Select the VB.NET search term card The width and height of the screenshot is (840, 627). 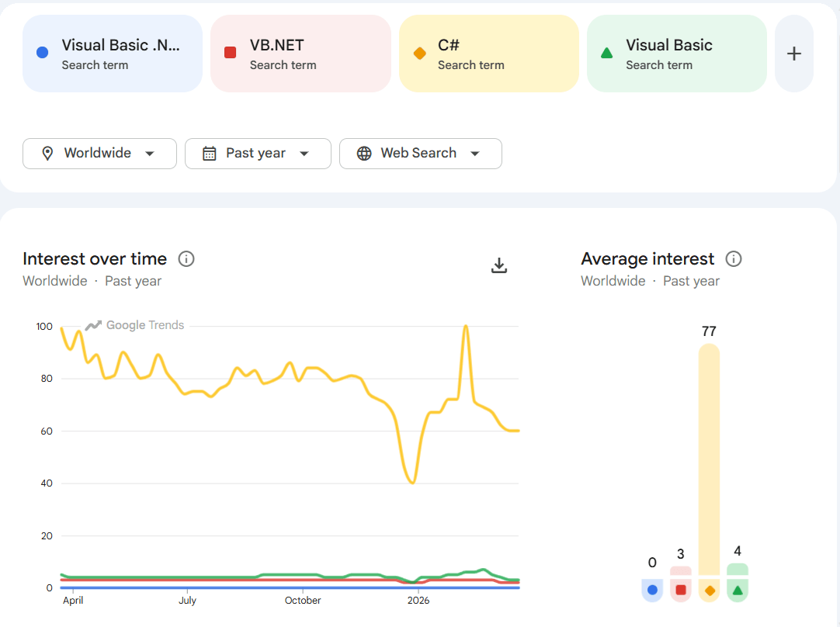tap(300, 53)
